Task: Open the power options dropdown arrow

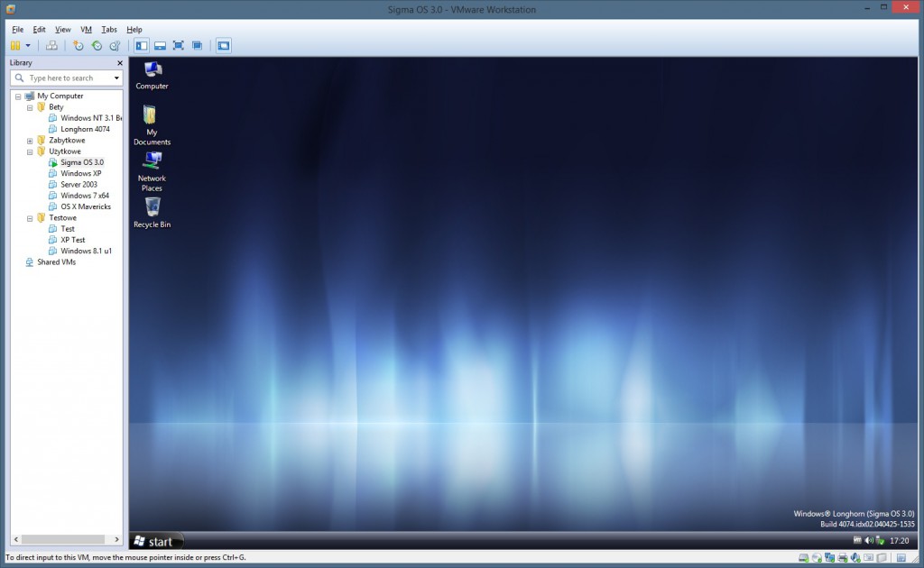Action: click(28, 45)
